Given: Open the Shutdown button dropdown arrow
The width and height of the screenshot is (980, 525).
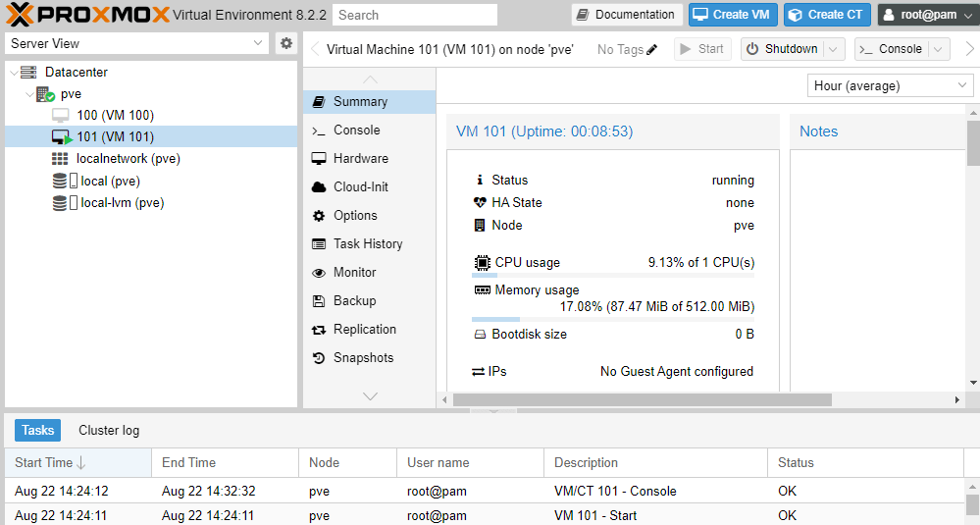Looking at the screenshot, I should (833, 49).
